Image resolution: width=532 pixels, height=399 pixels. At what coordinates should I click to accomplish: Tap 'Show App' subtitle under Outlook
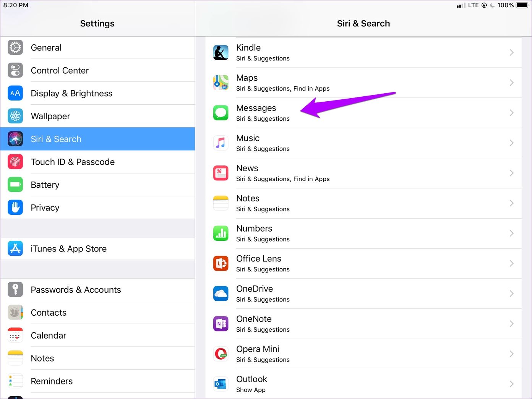251,390
